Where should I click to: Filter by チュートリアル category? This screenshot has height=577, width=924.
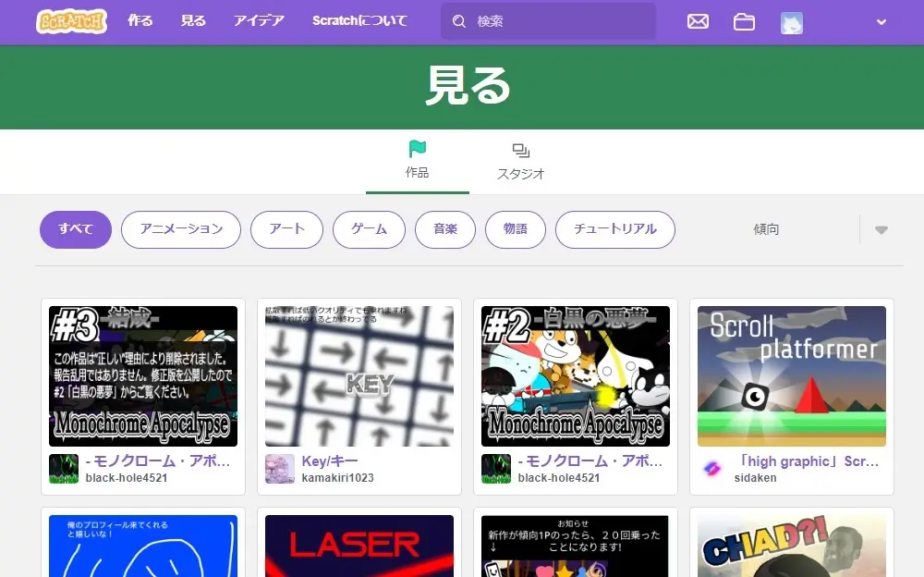pyautogui.click(x=615, y=229)
